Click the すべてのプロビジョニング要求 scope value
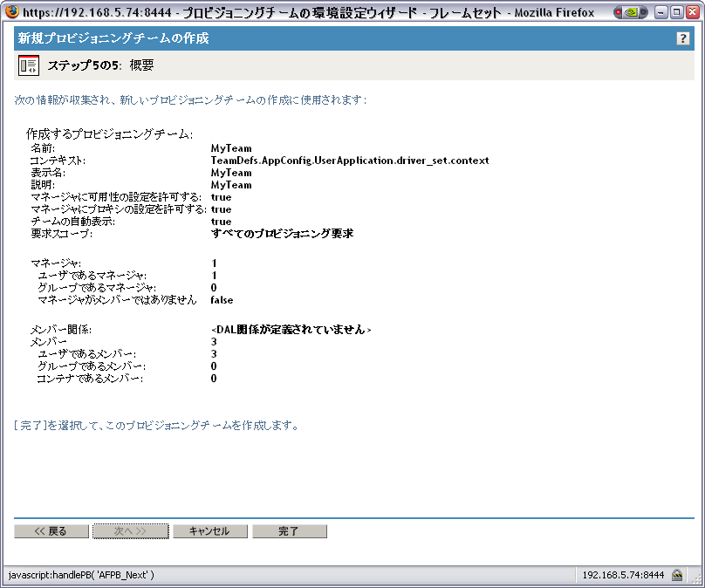This screenshot has height=588, width=705. [x=282, y=233]
